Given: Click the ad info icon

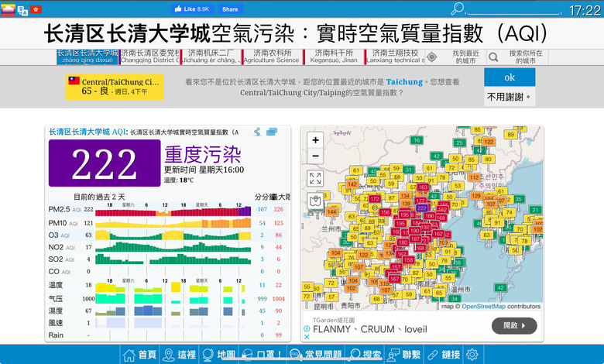Looking at the screenshot, I should (x=307, y=328).
